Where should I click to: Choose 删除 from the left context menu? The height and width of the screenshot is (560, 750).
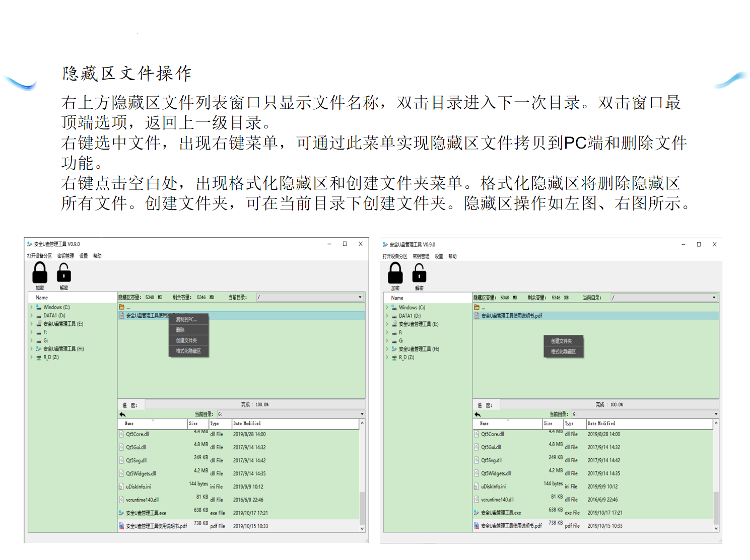coord(180,330)
